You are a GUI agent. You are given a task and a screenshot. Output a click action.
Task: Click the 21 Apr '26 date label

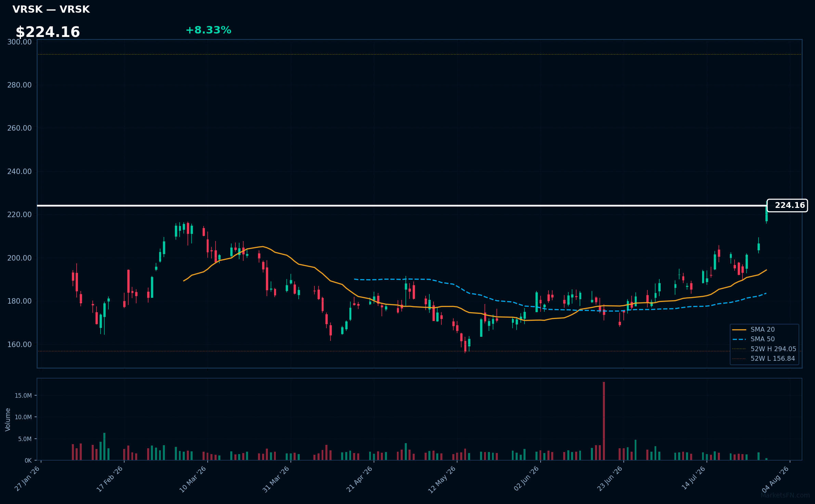pyautogui.click(x=360, y=479)
